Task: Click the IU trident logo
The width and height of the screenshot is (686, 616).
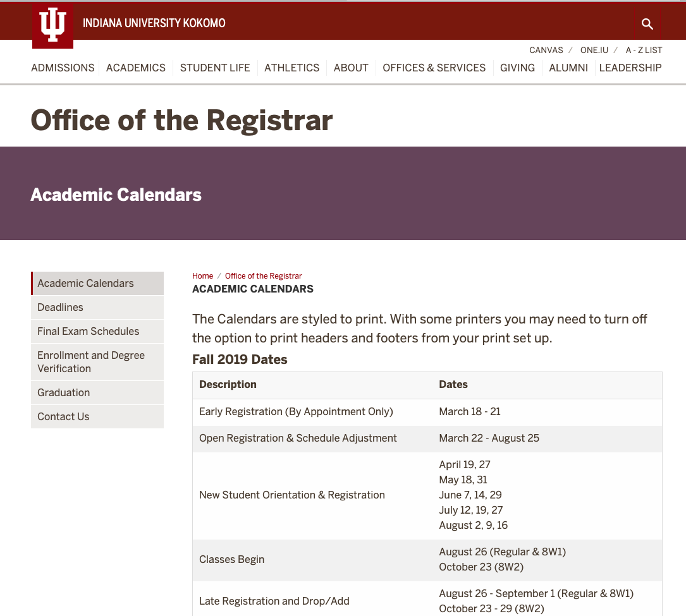Action: tap(52, 26)
